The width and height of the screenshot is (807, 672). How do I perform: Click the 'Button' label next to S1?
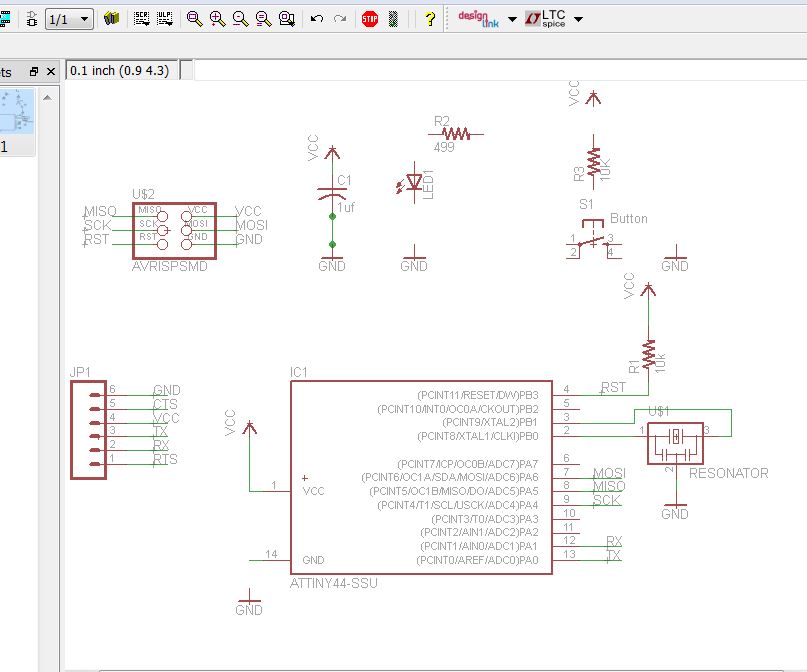(628, 219)
